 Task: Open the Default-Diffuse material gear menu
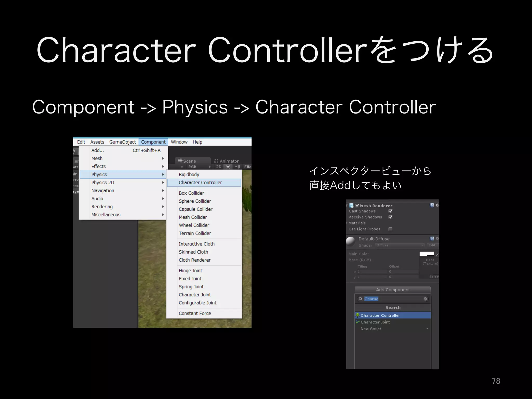click(x=437, y=238)
